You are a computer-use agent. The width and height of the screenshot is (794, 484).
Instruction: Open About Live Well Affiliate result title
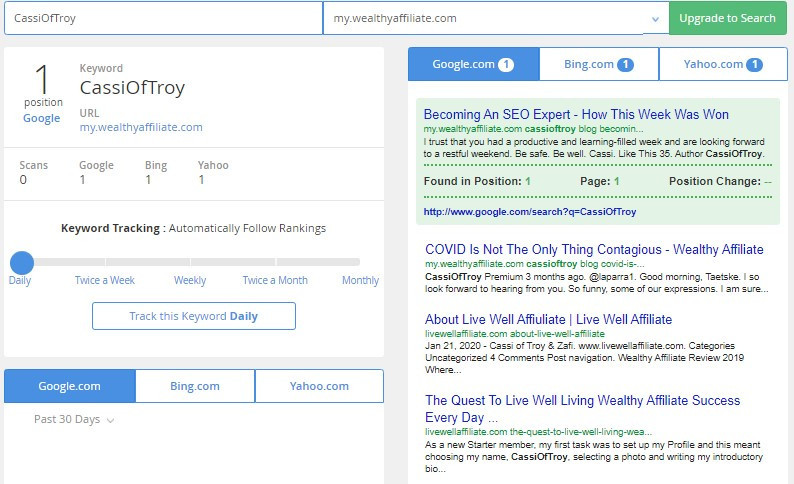point(548,319)
